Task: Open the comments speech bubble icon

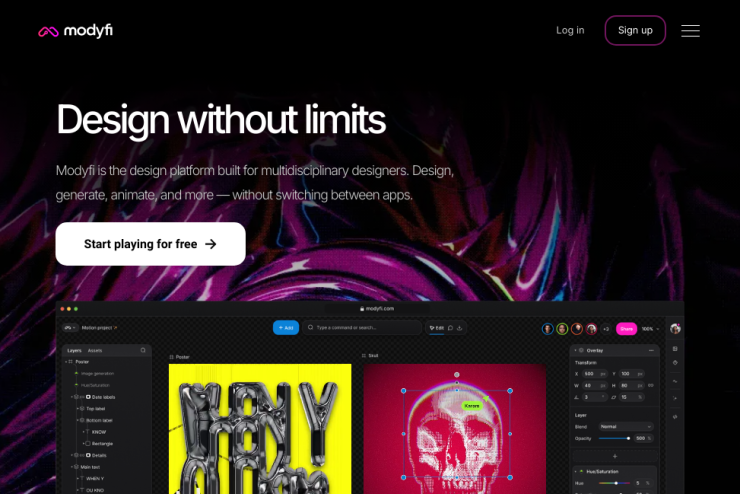Action: click(x=450, y=328)
